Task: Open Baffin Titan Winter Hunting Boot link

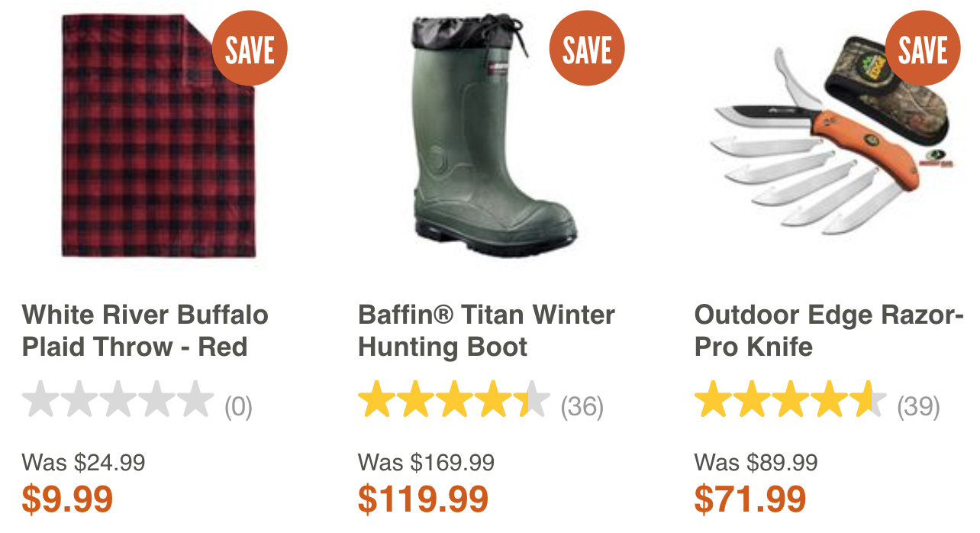Action: coord(486,331)
